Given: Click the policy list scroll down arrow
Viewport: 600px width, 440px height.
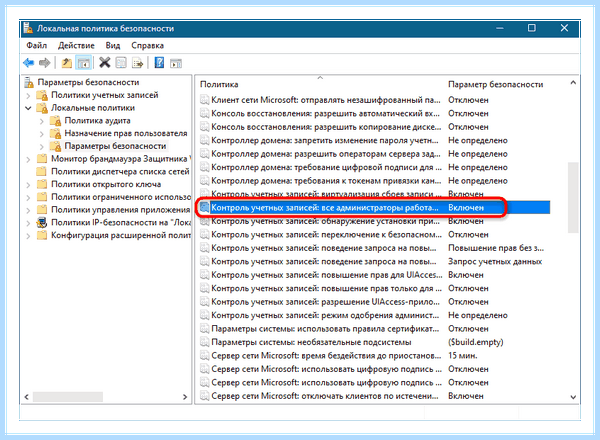Looking at the screenshot, I should (x=573, y=397).
